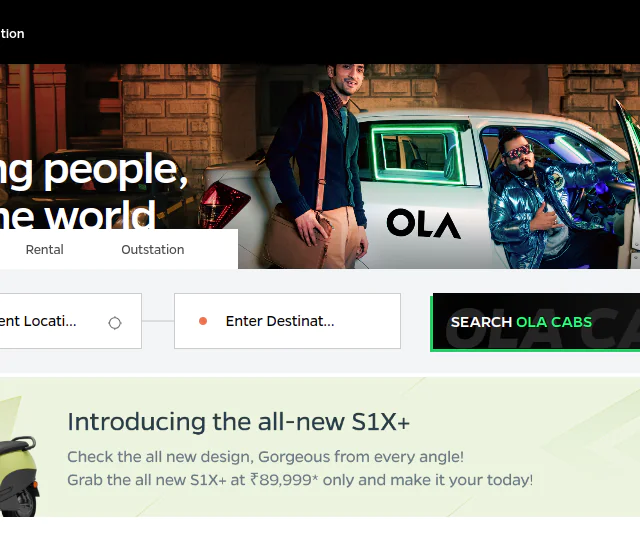Click the OLA logo on the car
This screenshot has height=539, width=640.
[x=424, y=223]
